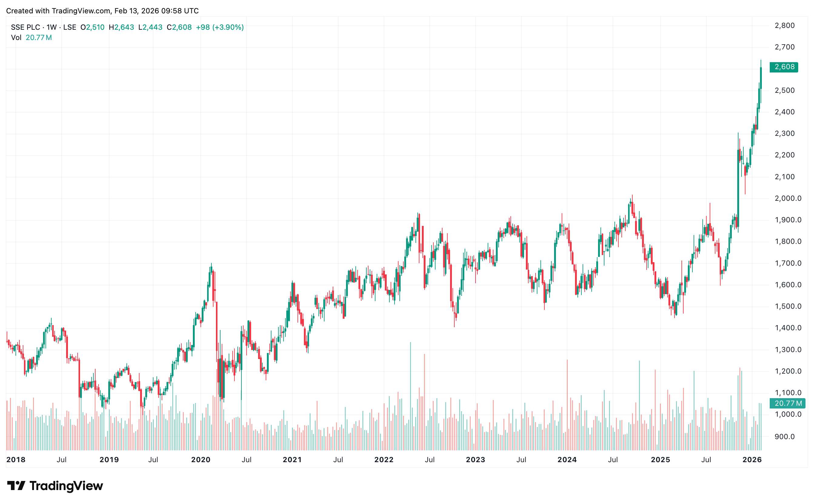The width and height of the screenshot is (814, 504).
Task: Click the 1,500.0 price axis label
Action: (788, 306)
